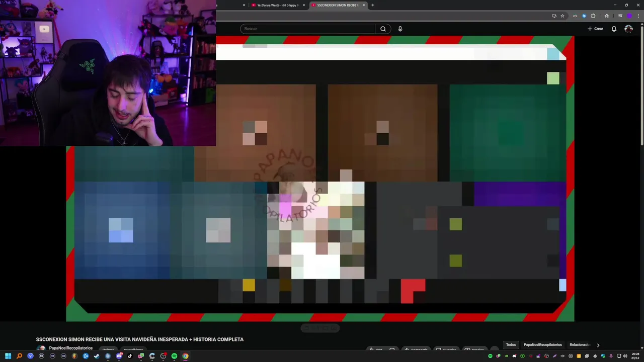Click the light green square in the video
The width and height of the screenshot is (644, 362).
[553, 78]
